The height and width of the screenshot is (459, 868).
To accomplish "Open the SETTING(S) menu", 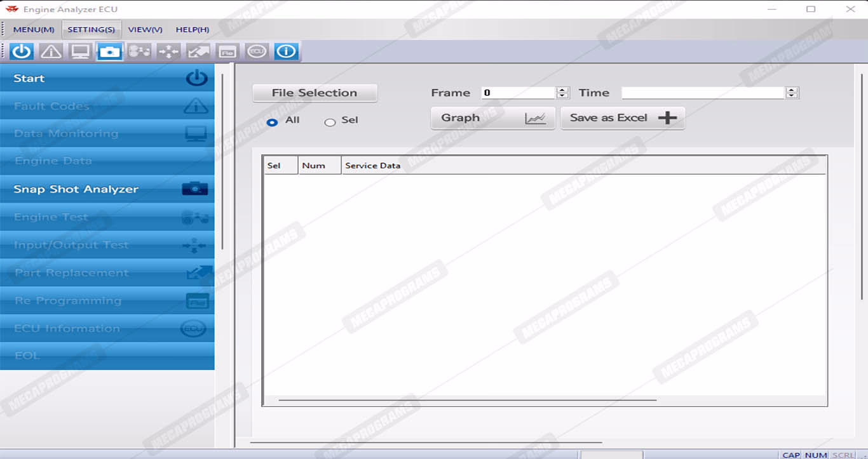I will [91, 30].
